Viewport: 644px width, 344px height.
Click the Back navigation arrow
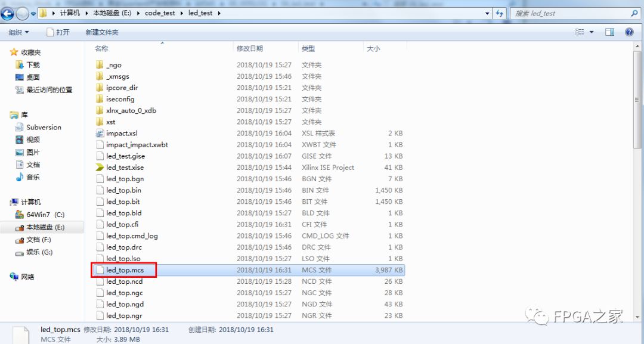tap(7, 12)
